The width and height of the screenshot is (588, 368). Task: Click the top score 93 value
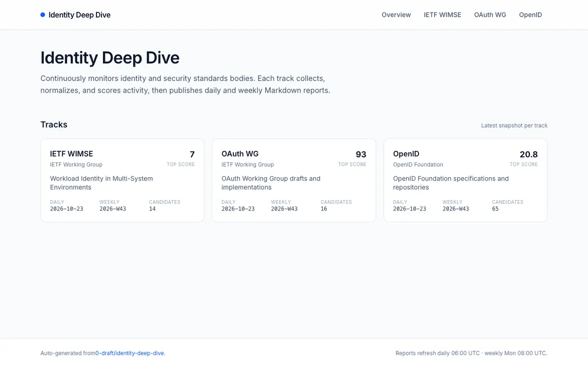click(x=361, y=154)
